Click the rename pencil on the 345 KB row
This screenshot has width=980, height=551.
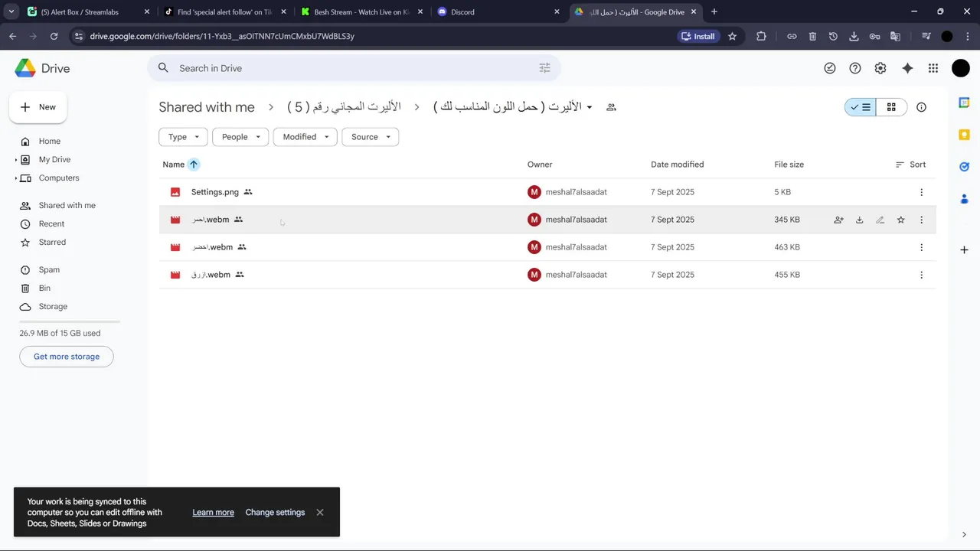pyautogui.click(x=880, y=220)
